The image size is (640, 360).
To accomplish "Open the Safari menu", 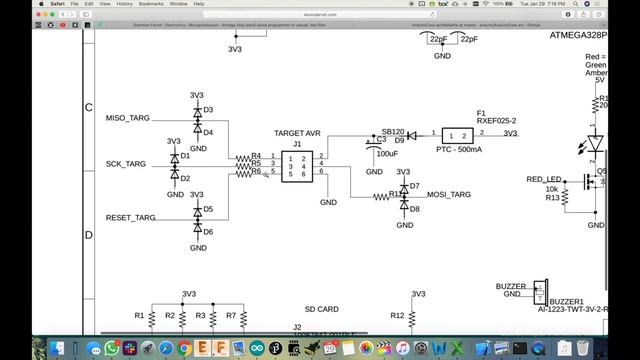I will tap(58, 4).
